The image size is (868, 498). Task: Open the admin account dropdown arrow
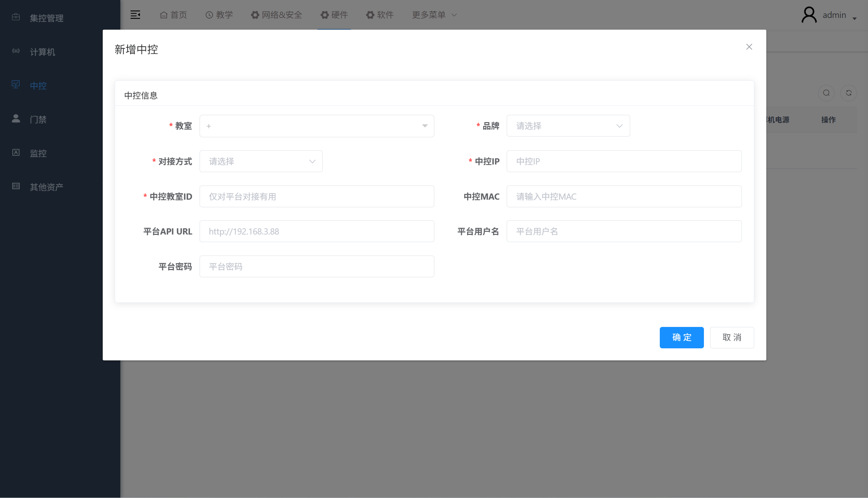click(x=855, y=19)
